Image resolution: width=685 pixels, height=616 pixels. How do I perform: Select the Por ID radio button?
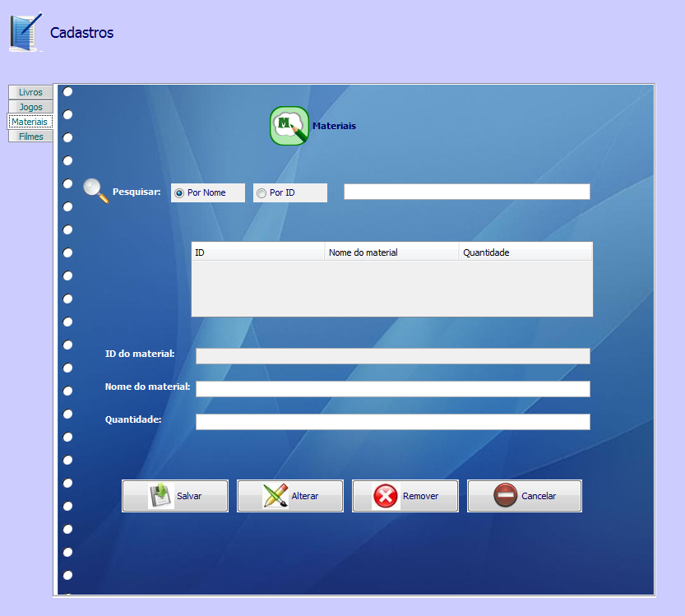262,193
